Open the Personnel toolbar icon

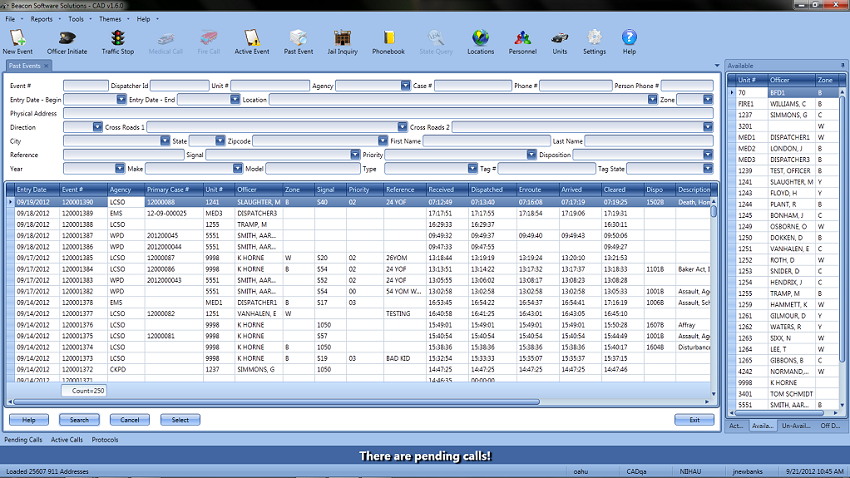coord(522,40)
